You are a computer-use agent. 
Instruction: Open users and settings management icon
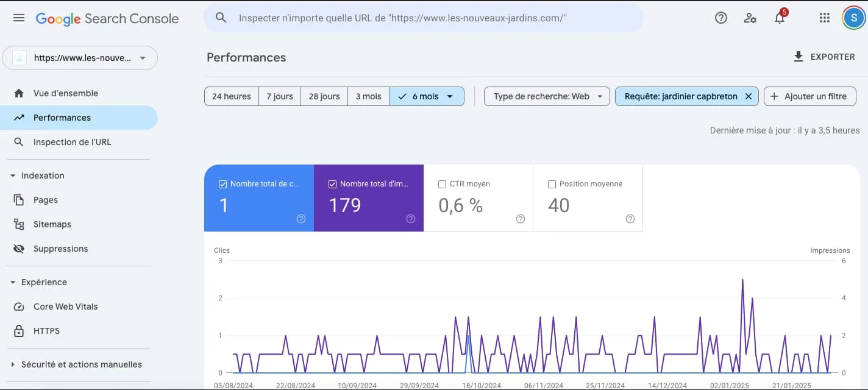click(750, 18)
